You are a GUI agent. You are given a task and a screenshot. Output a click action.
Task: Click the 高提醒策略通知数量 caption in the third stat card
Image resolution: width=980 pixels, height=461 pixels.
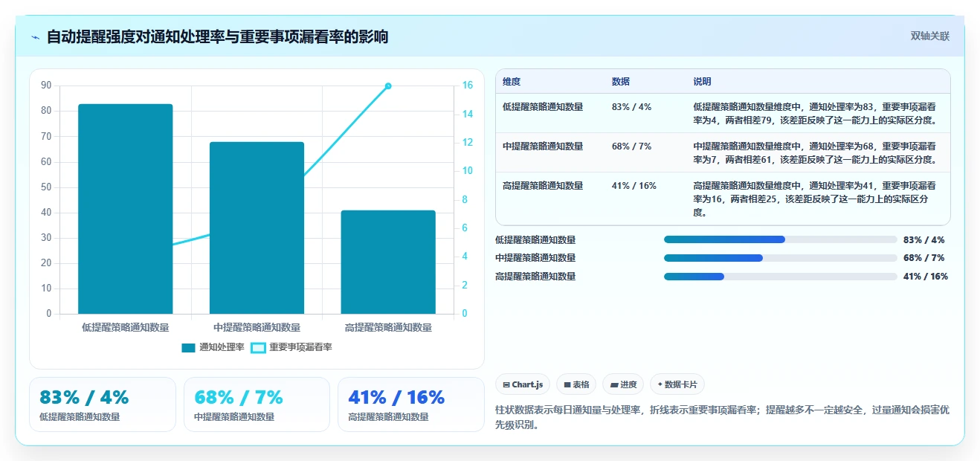coord(388,417)
